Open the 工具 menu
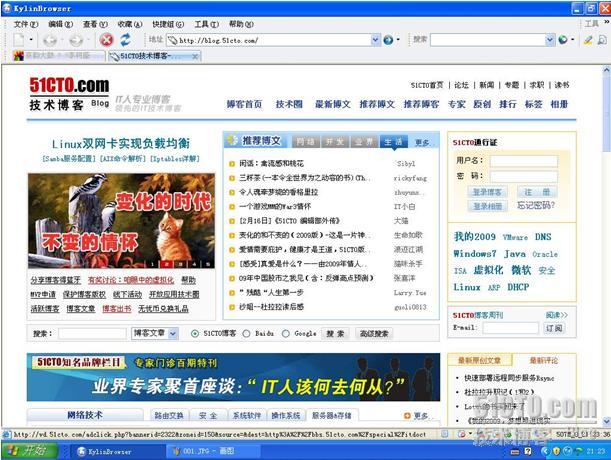Viewport: 611px width, 460px height. (207, 24)
